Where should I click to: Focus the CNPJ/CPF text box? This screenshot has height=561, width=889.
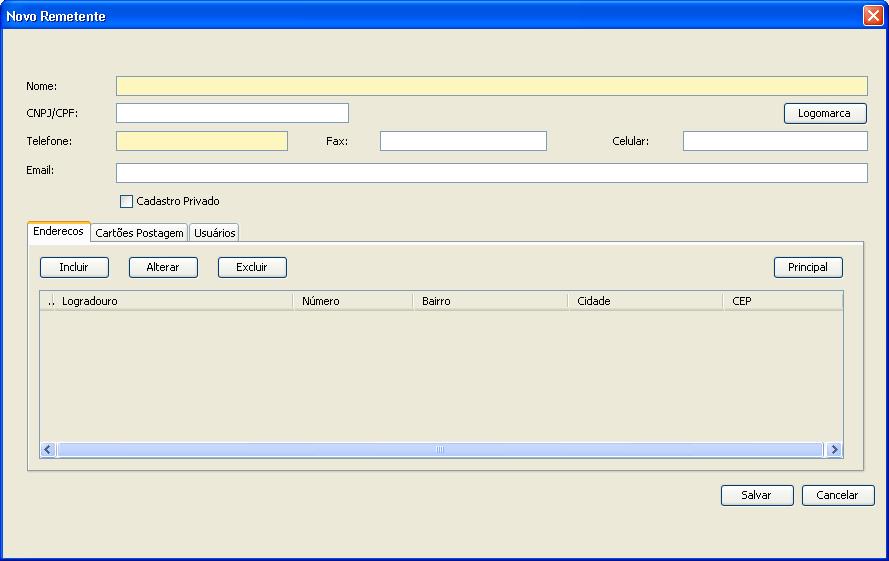point(232,113)
